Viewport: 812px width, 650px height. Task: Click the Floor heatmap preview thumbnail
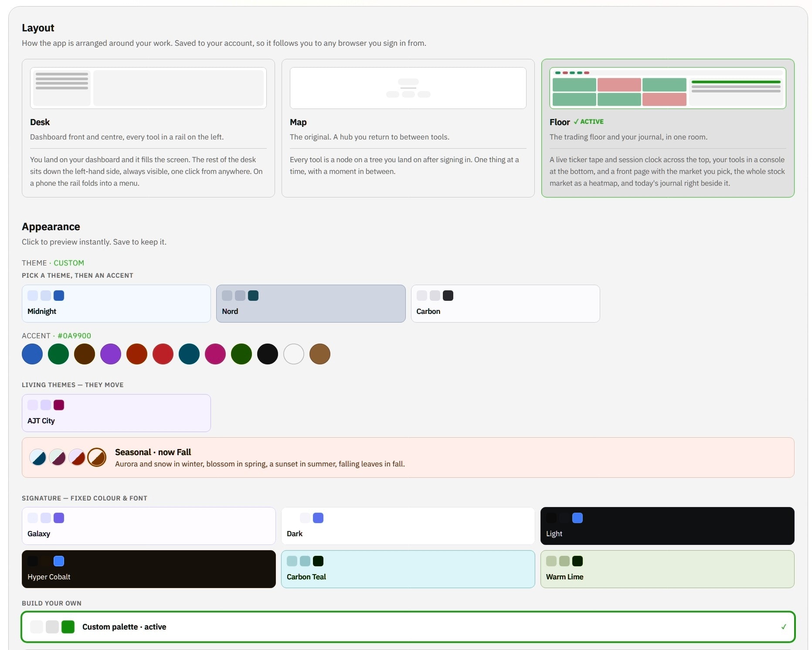point(668,88)
